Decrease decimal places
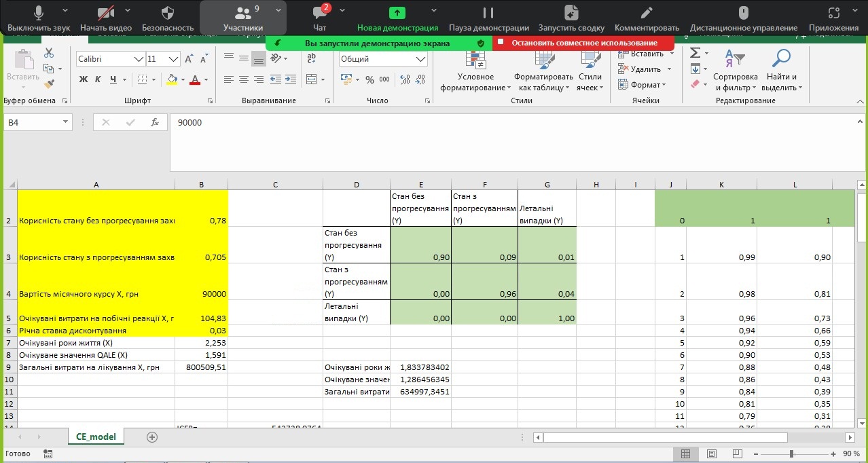 point(420,79)
